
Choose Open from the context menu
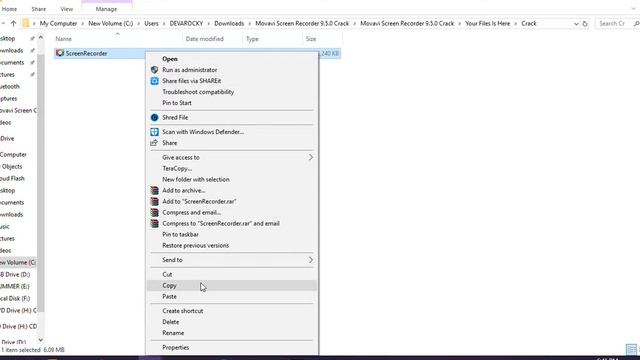pos(232,59)
